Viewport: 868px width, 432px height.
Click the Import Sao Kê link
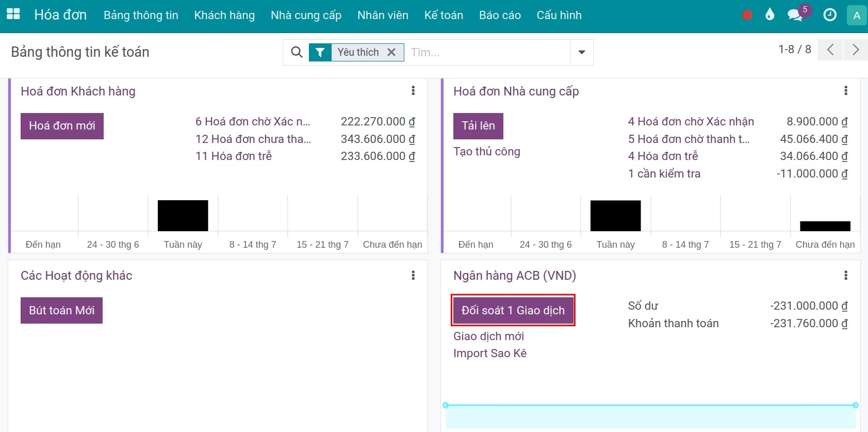(x=489, y=354)
